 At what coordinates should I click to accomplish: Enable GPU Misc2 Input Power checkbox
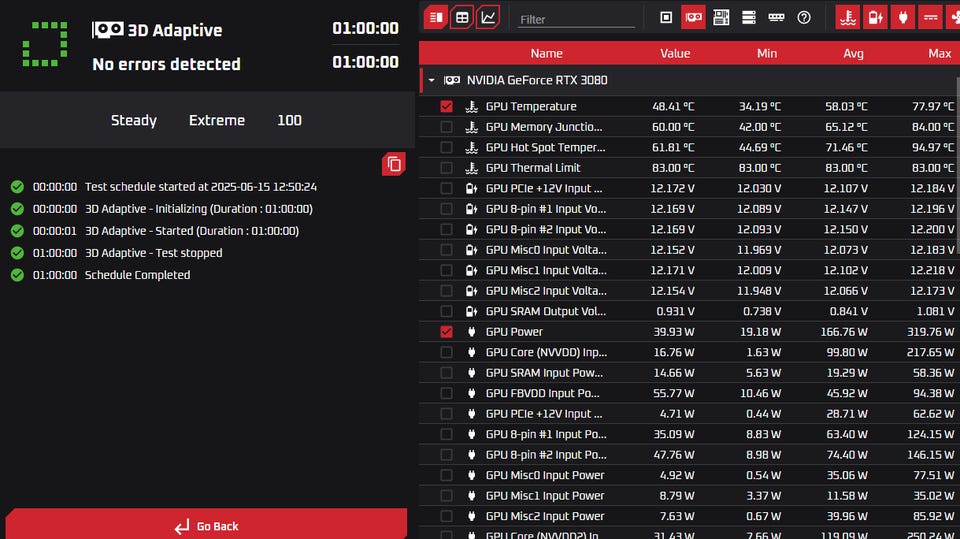coord(446,516)
